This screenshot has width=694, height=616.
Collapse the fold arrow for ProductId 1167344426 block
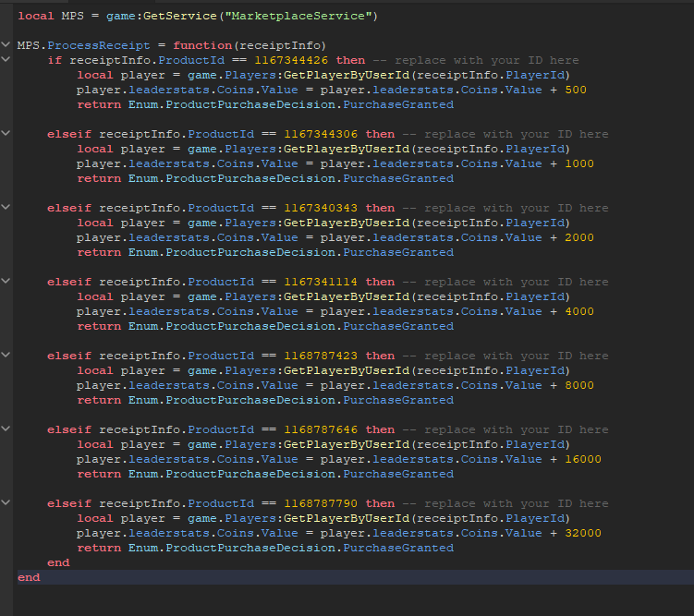coord(6,59)
